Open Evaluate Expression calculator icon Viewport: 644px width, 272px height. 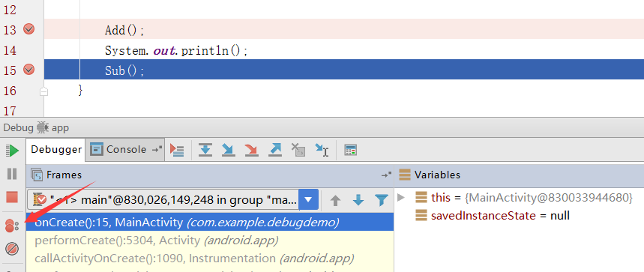[350, 151]
